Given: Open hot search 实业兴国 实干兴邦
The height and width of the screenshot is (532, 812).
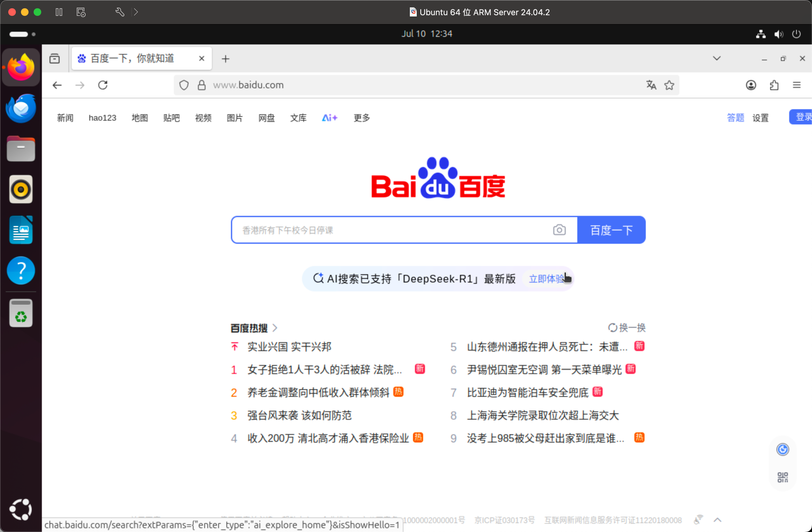Looking at the screenshot, I should click(289, 347).
